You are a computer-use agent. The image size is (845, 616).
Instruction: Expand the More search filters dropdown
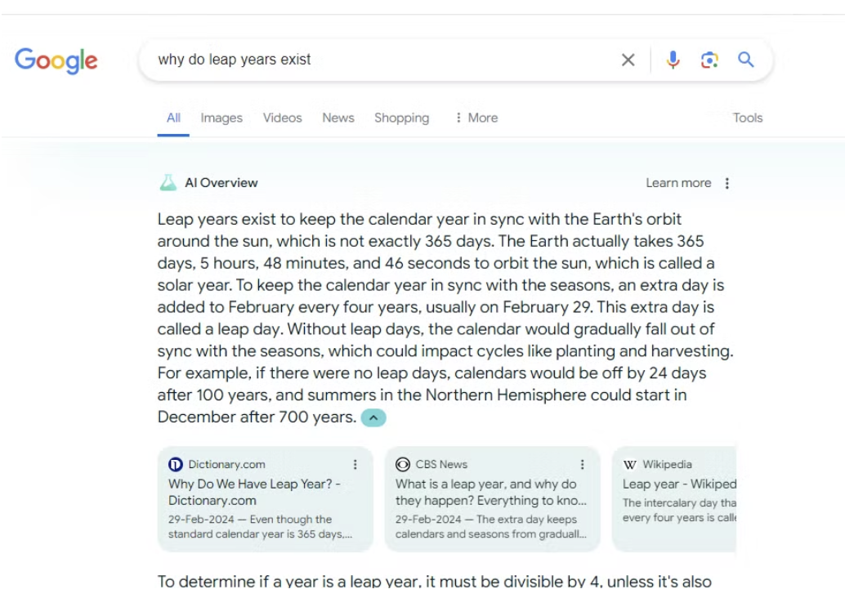476,118
